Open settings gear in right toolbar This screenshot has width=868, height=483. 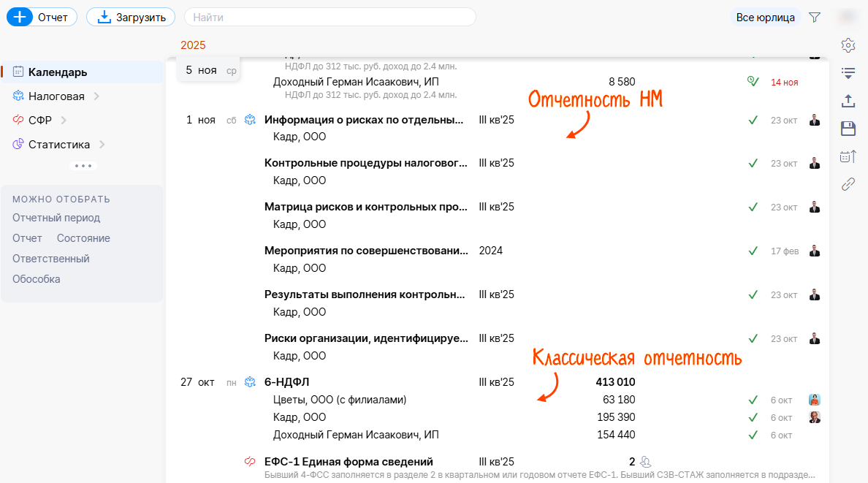coord(848,45)
